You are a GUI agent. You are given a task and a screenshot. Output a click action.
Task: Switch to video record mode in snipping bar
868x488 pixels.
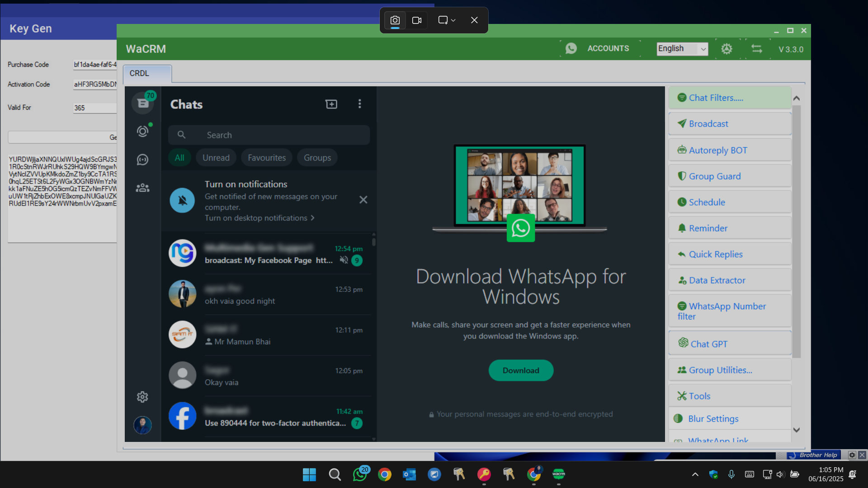pos(417,20)
